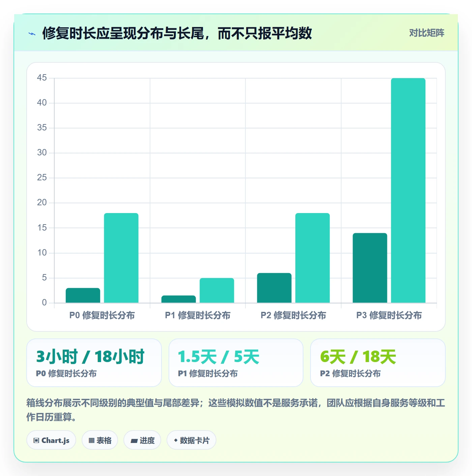Click the dark teal bar for P3

370,268
